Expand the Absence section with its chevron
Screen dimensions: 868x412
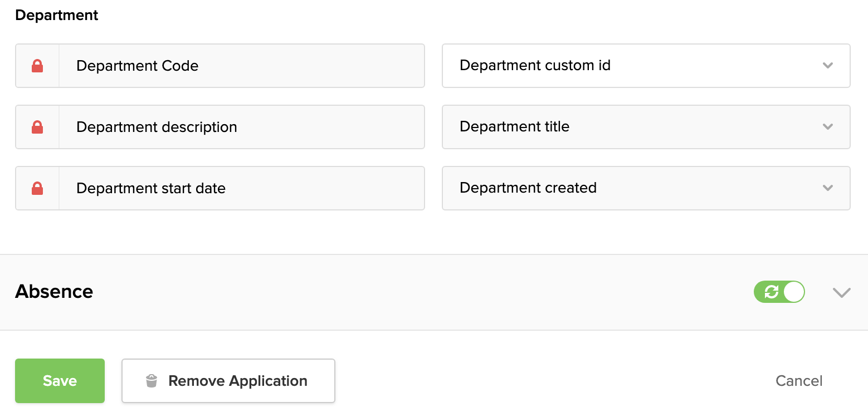[x=841, y=292]
